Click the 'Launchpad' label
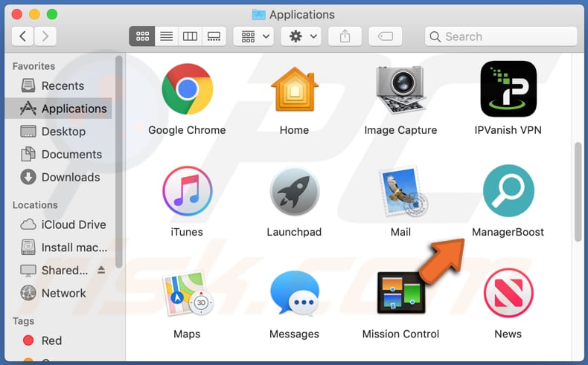This screenshot has width=588, height=365. 295,232
